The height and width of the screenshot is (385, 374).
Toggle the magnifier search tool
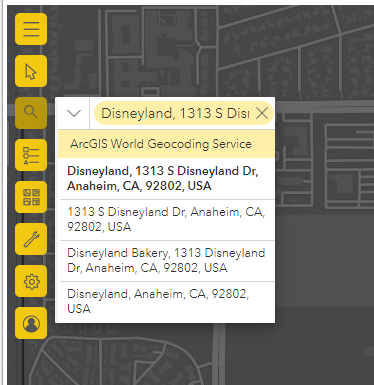(x=31, y=113)
